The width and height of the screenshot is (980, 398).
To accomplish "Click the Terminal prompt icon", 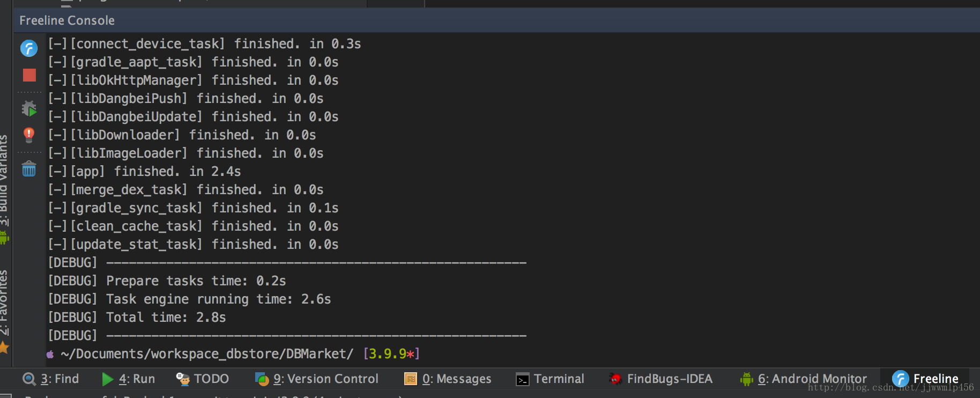I will [522, 379].
